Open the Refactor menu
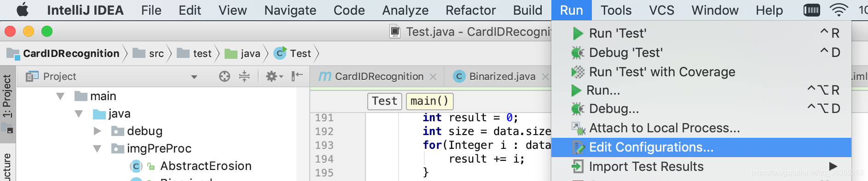Viewport: 868px width, 181px height. coord(470,10)
